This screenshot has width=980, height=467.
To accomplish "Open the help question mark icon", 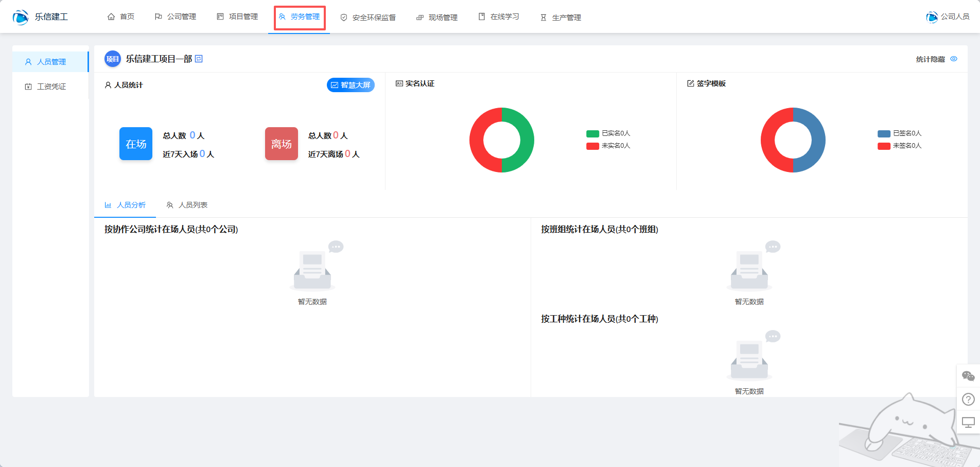I will (968, 399).
